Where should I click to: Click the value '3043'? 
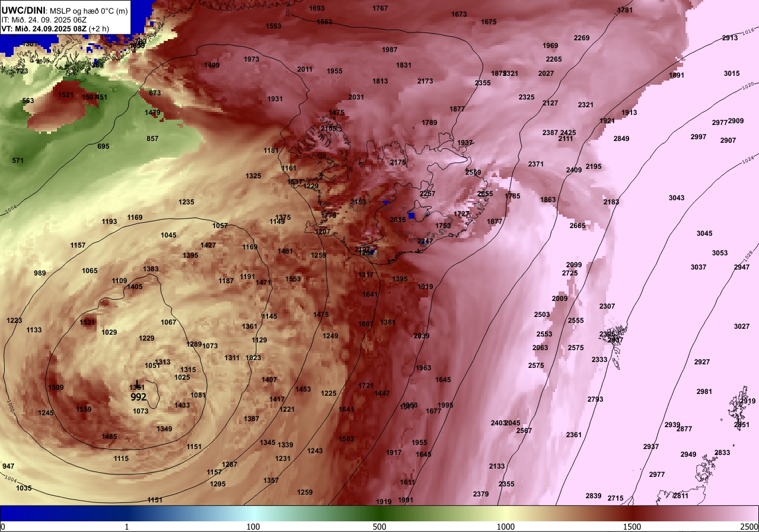click(x=677, y=198)
